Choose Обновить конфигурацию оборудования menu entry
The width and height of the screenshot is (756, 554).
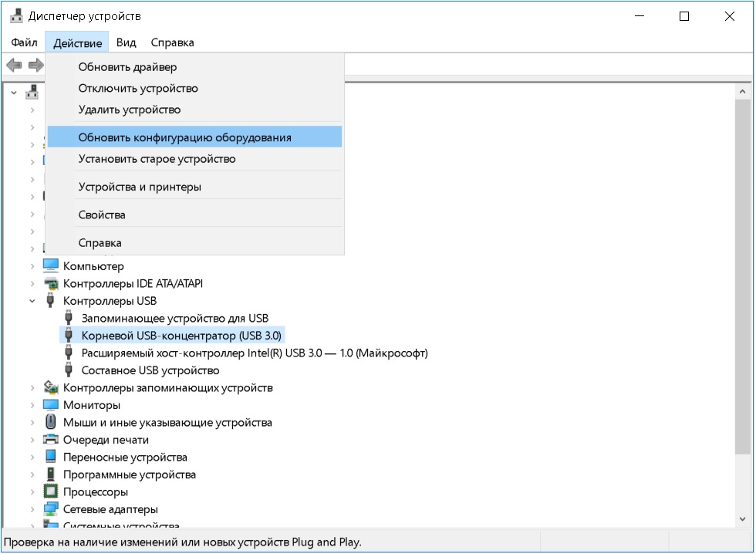(185, 137)
